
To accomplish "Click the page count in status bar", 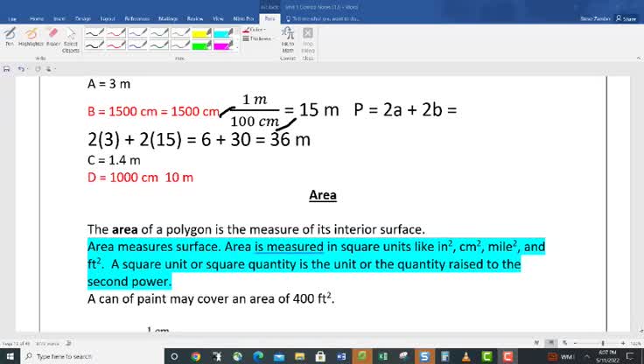I will click(x=16, y=344).
